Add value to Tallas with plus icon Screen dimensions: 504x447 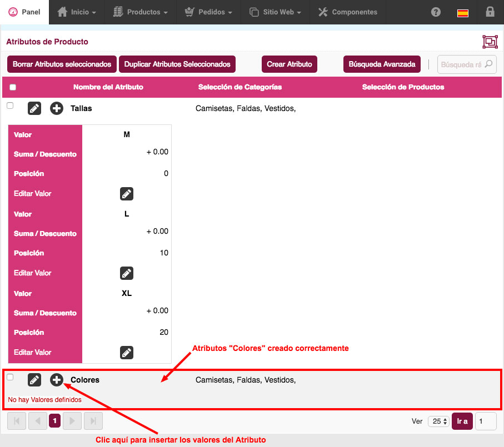point(57,108)
